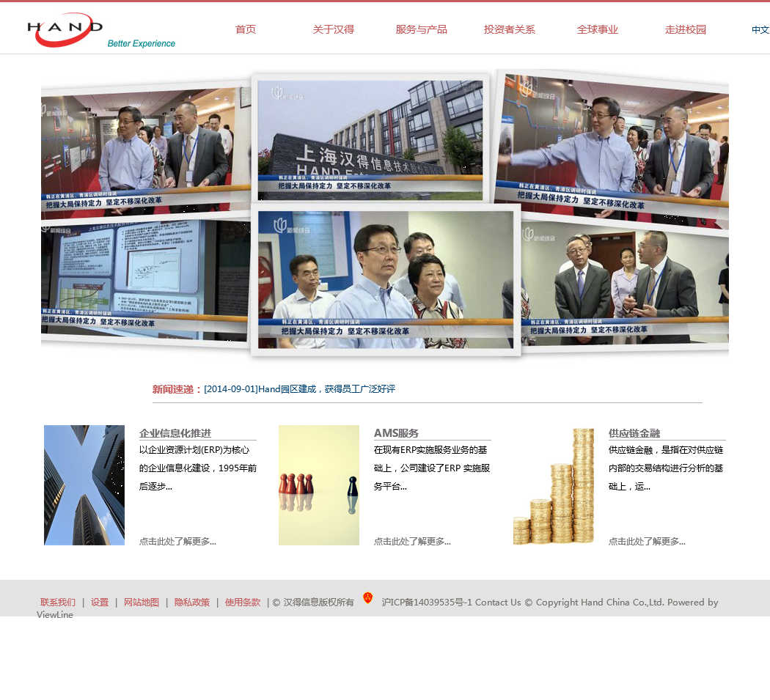The height and width of the screenshot is (700, 770).
Task: Open the 首页 menu item
Action: (x=246, y=29)
